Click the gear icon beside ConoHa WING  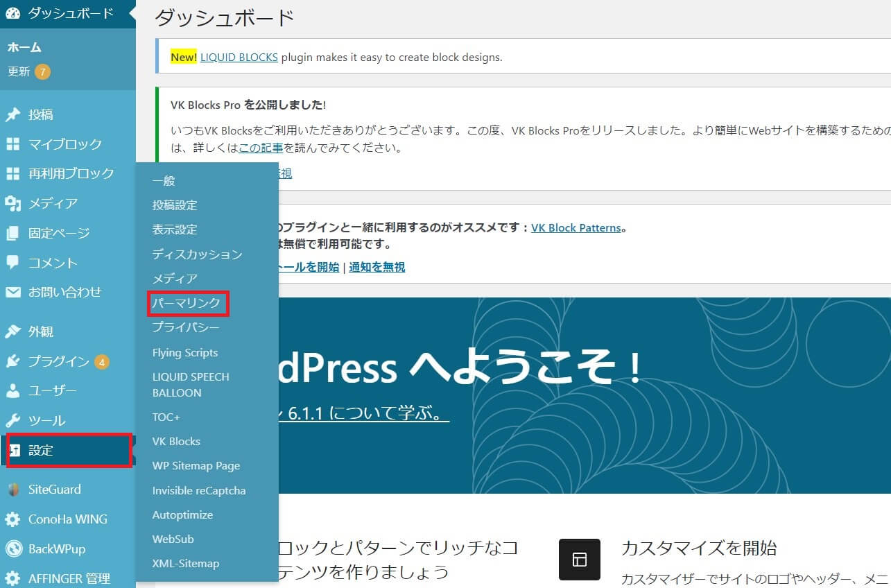[x=12, y=519]
